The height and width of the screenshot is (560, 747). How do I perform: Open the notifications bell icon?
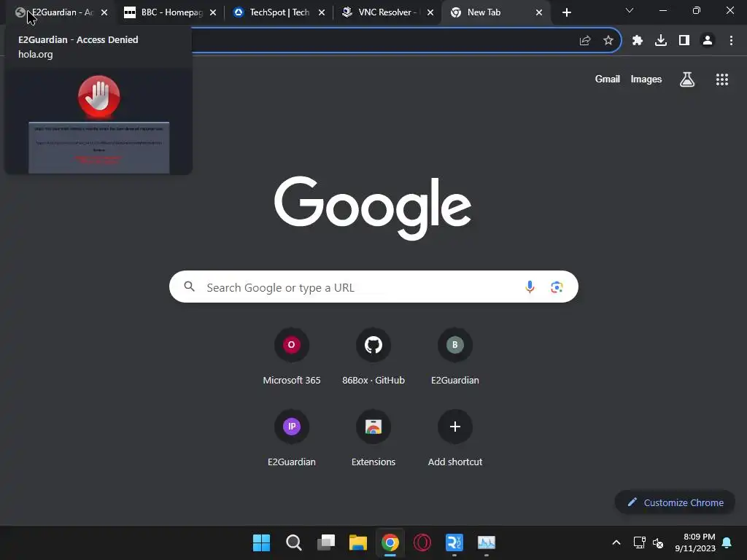click(727, 542)
